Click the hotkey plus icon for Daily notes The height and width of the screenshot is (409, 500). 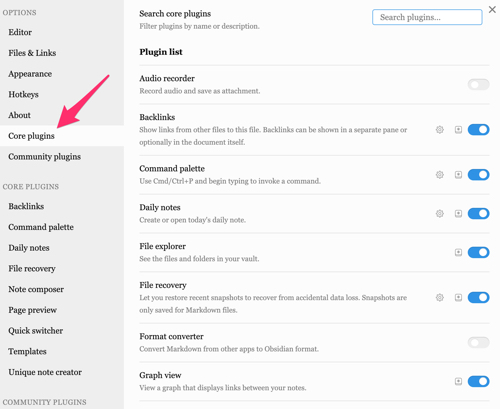point(458,213)
